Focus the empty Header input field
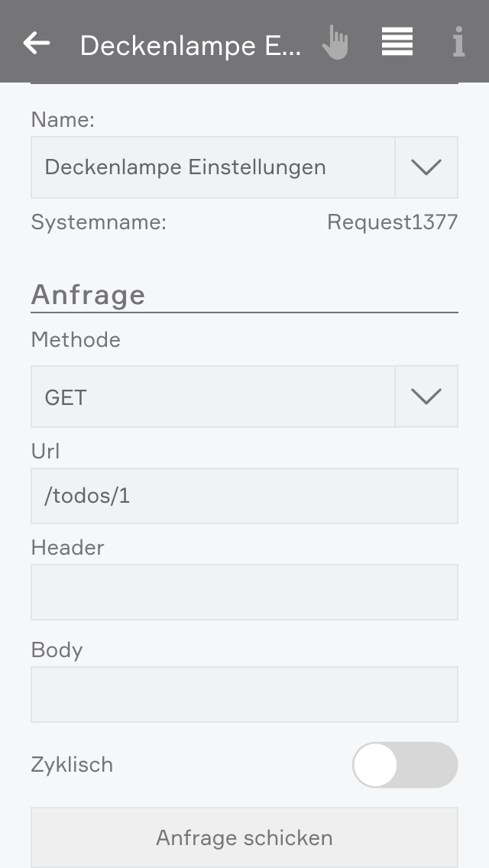 point(244,592)
